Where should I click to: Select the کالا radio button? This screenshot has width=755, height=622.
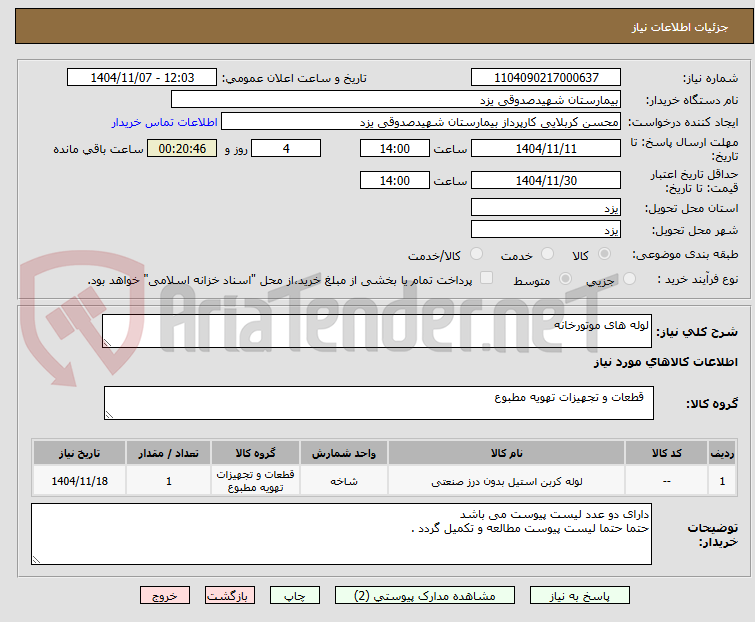604,254
